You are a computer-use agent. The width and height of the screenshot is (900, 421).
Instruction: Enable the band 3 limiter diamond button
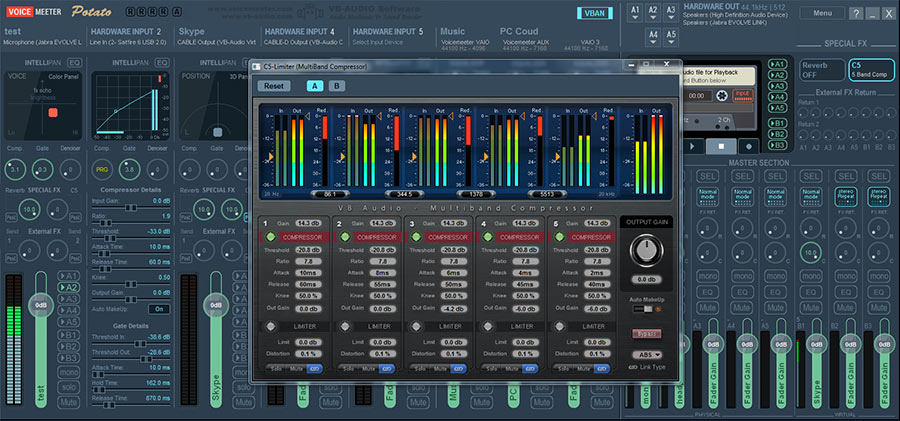tap(416, 326)
